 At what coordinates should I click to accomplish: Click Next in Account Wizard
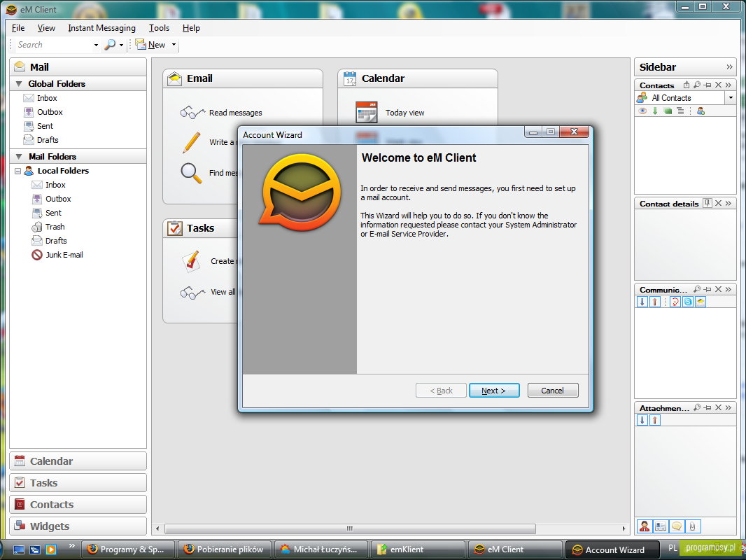coord(494,390)
